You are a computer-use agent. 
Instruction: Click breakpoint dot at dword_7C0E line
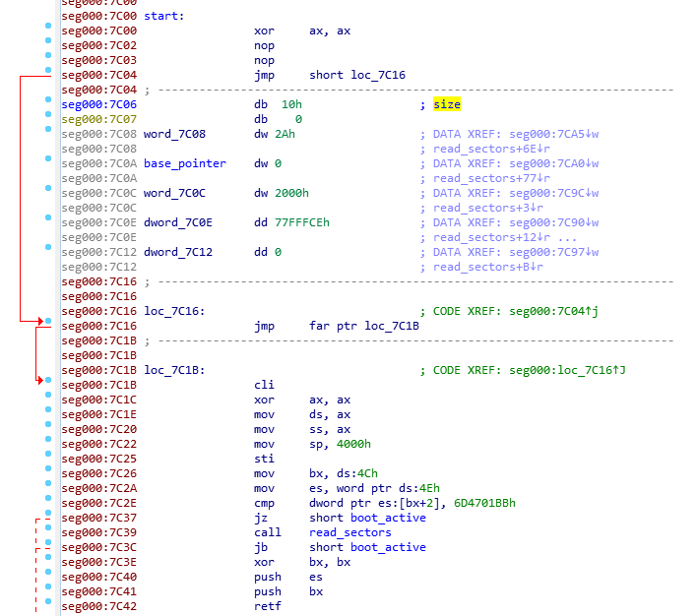pyautogui.click(x=48, y=217)
